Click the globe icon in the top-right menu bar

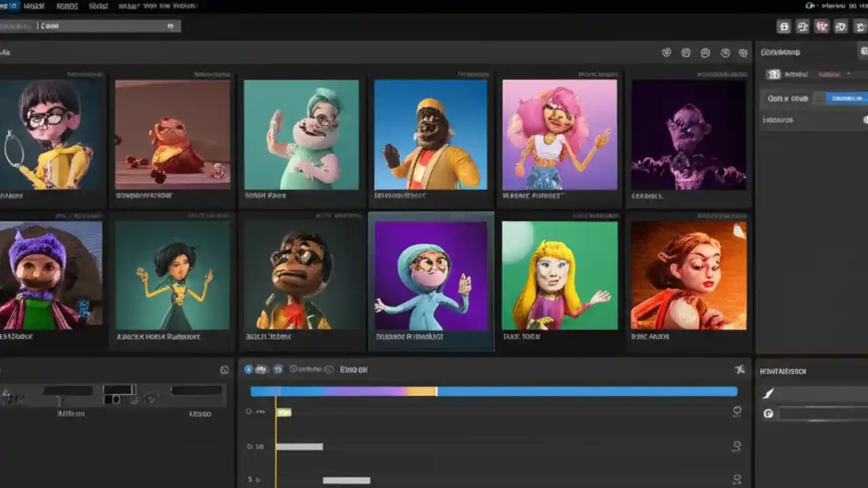[x=809, y=5]
